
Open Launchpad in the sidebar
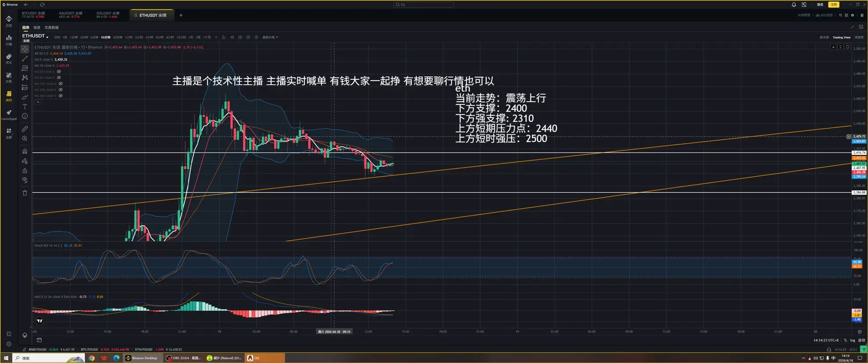pos(9,114)
